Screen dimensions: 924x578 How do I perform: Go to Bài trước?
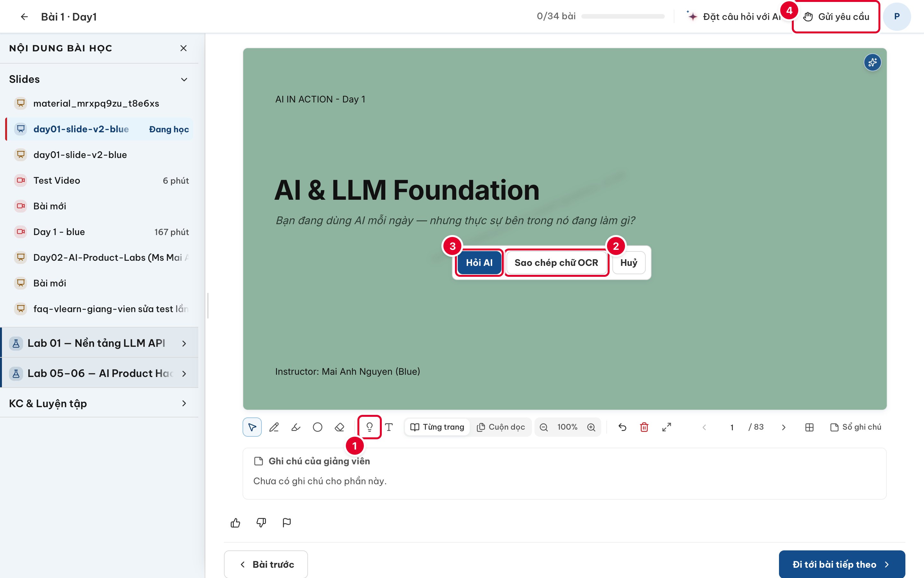[x=266, y=564]
